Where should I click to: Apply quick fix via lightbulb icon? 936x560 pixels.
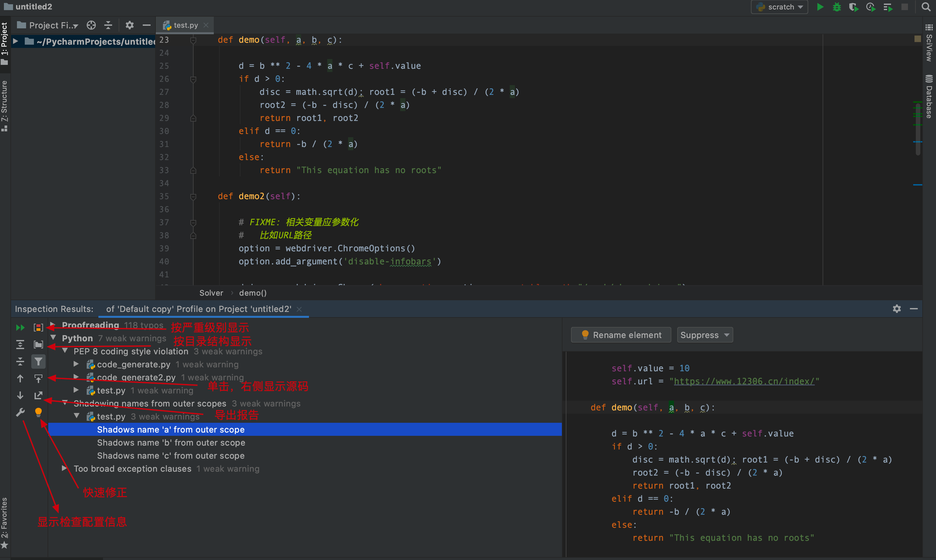point(38,412)
